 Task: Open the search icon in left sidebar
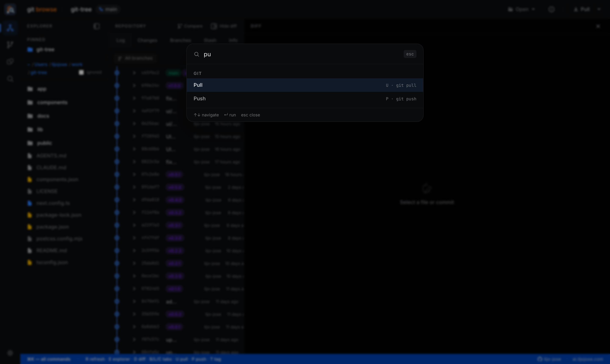click(10, 79)
